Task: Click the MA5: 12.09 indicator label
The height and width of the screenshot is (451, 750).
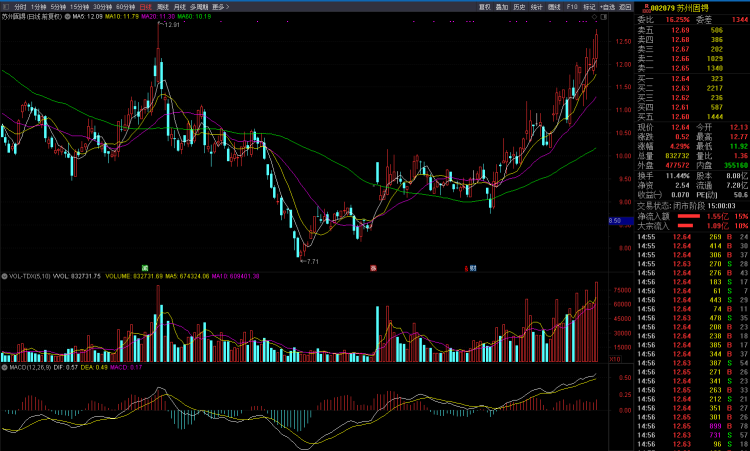Action: point(88,16)
